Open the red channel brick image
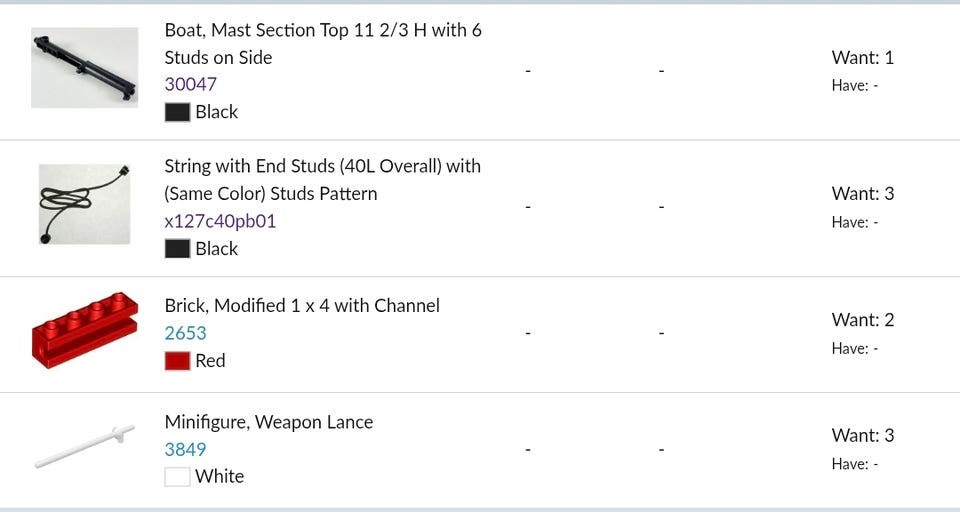Image resolution: width=960 pixels, height=512 pixels. (x=84, y=330)
